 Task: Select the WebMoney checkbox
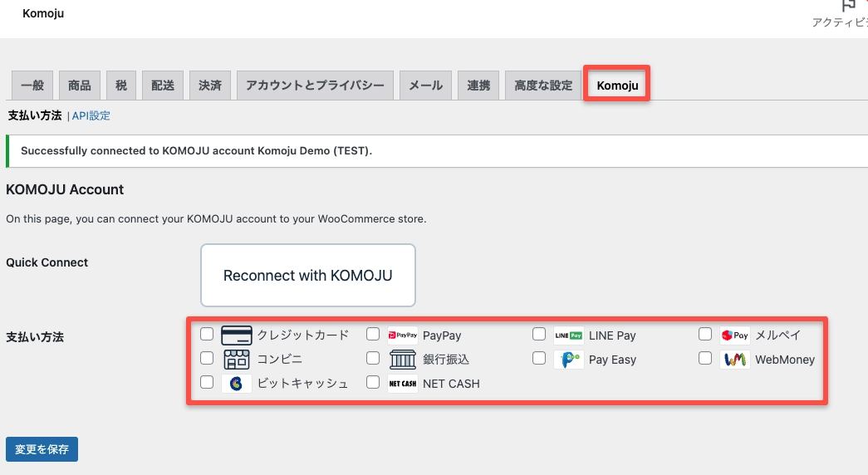[704, 358]
